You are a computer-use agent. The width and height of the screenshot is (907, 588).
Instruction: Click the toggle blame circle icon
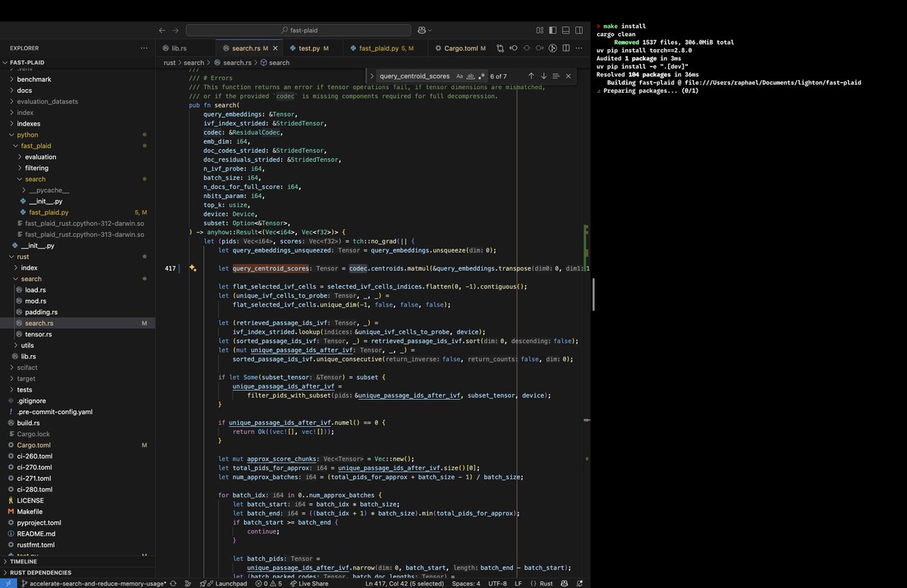pos(526,48)
